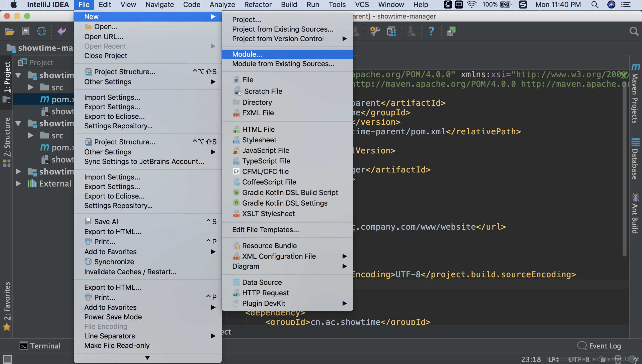This screenshot has height=364, width=642.
Task: Show more File menu items arrow
Action: pyautogui.click(x=147, y=358)
